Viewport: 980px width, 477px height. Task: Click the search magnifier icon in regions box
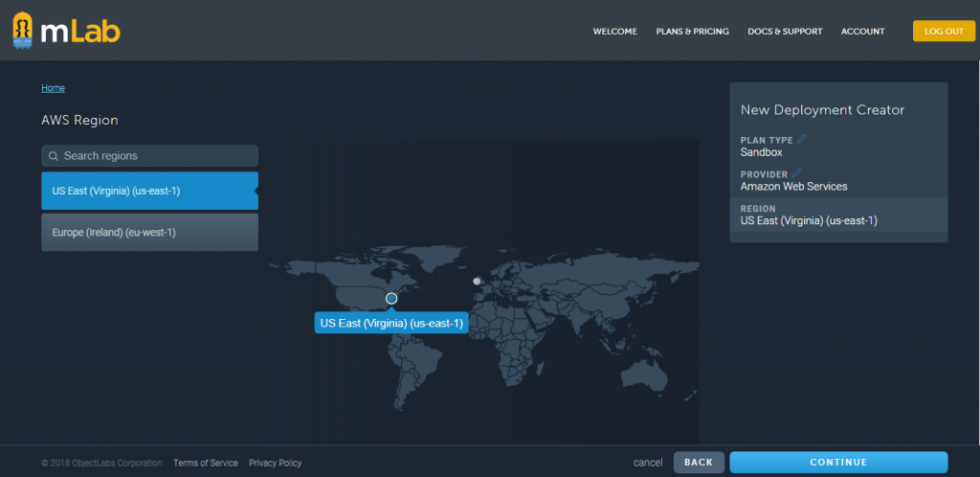(54, 156)
